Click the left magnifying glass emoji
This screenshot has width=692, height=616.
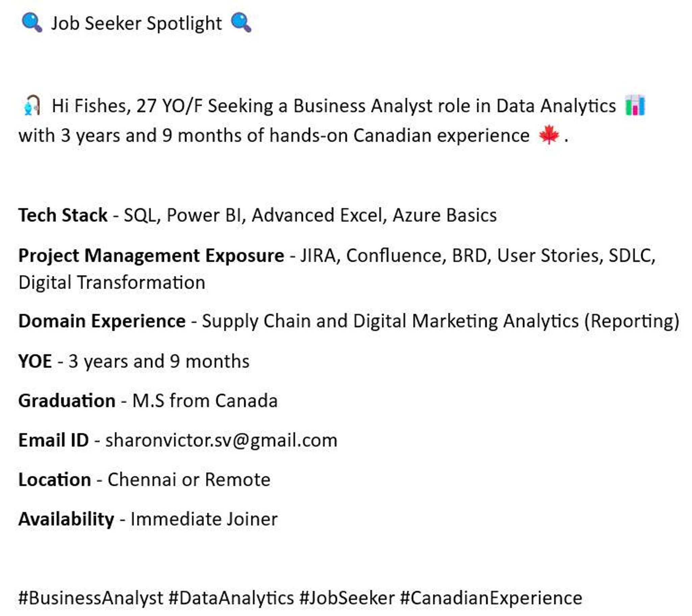pyautogui.click(x=32, y=23)
